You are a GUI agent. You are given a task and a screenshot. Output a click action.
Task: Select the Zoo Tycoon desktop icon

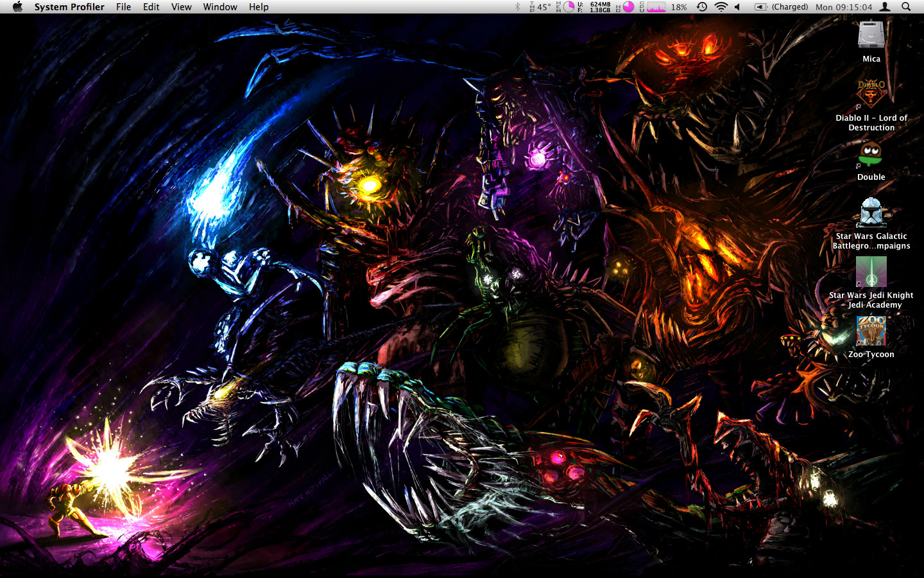(x=871, y=331)
